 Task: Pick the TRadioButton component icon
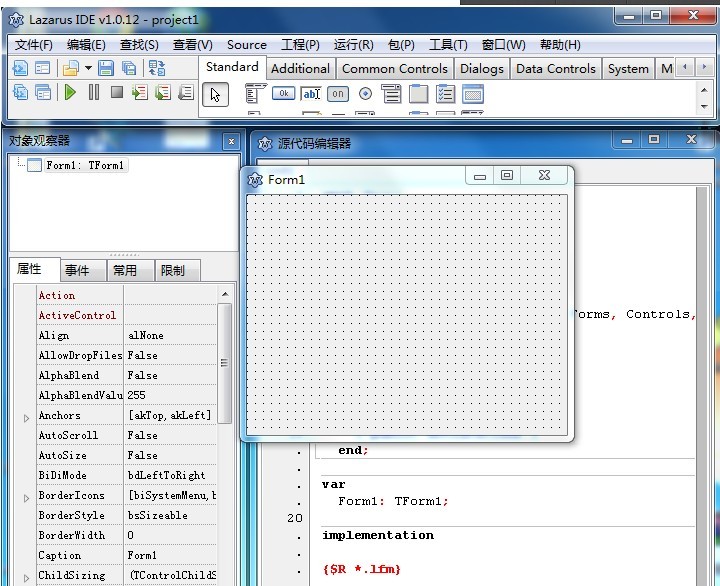tap(366, 94)
